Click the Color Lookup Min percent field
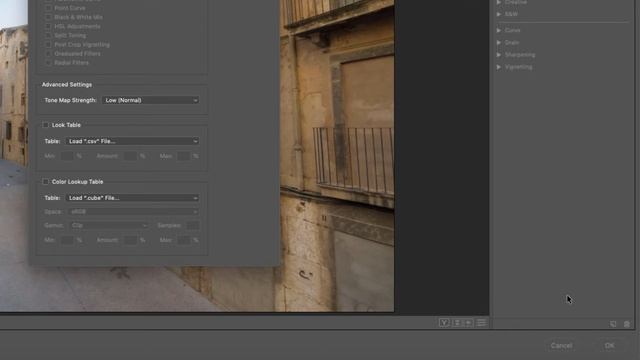This screenshot has height=360, width=640. pyautogui.click(x=67, y=240)
